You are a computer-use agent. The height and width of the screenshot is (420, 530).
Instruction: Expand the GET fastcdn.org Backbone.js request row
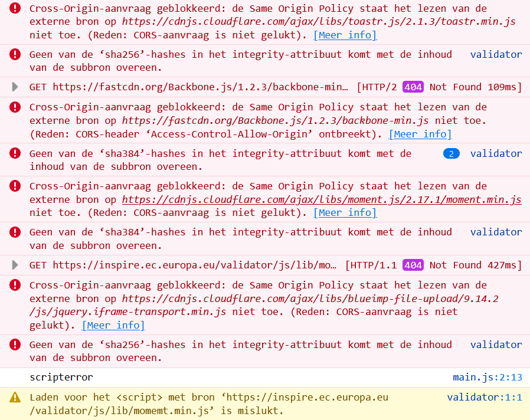coord(14,87)
